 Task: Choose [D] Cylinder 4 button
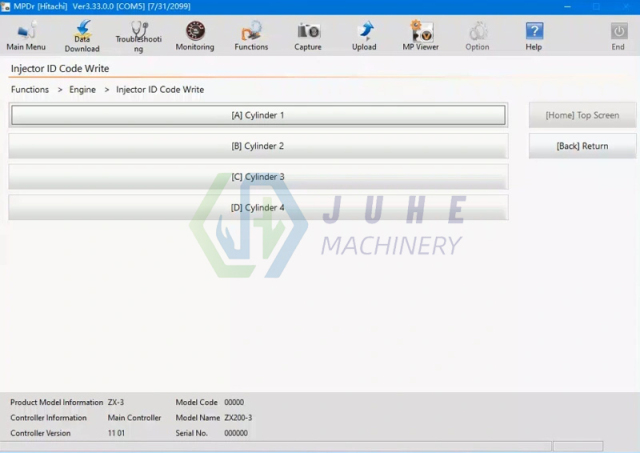tap(258, 207)
